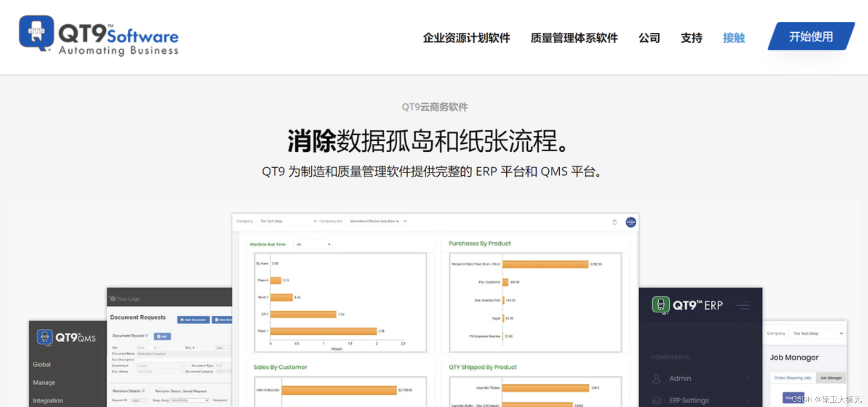Click the Purchases By Product chart title
Viewport: 868px width, 407px height.
click(480, 243)
